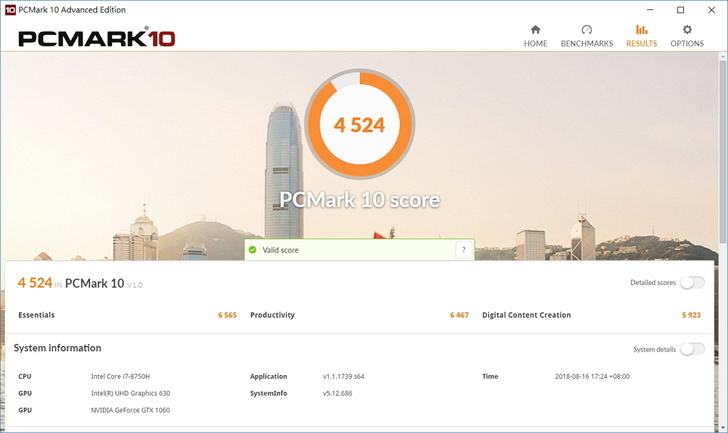Enable the Detailed scores toggle
The width and height of the screenshot is (728, 433).
tap(692, 282)
